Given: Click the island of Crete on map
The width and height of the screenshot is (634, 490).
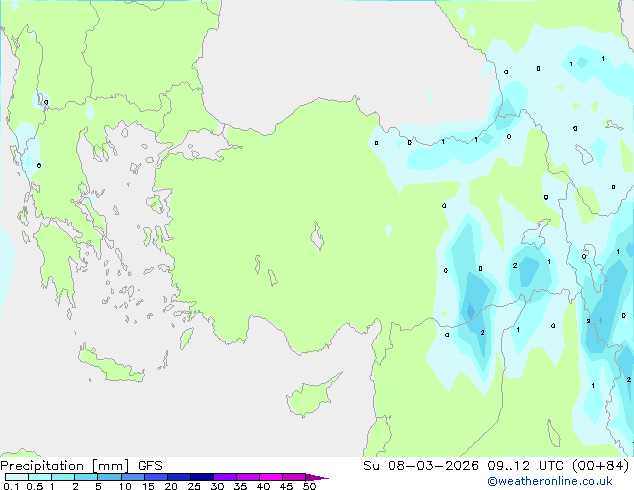Looking at the screenshot, I should pos(110,365).
